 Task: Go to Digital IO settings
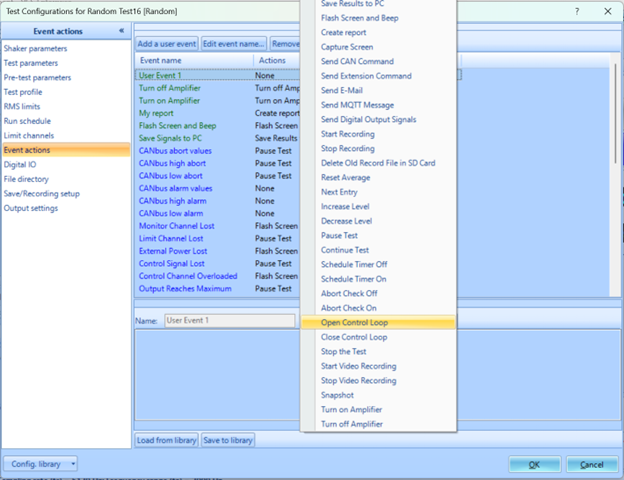coord(22,164)
